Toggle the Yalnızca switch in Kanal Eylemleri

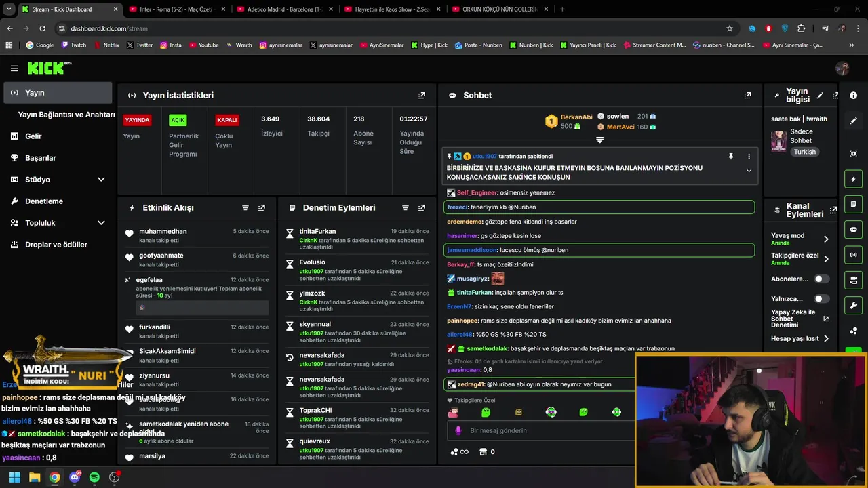coord(821,298)
